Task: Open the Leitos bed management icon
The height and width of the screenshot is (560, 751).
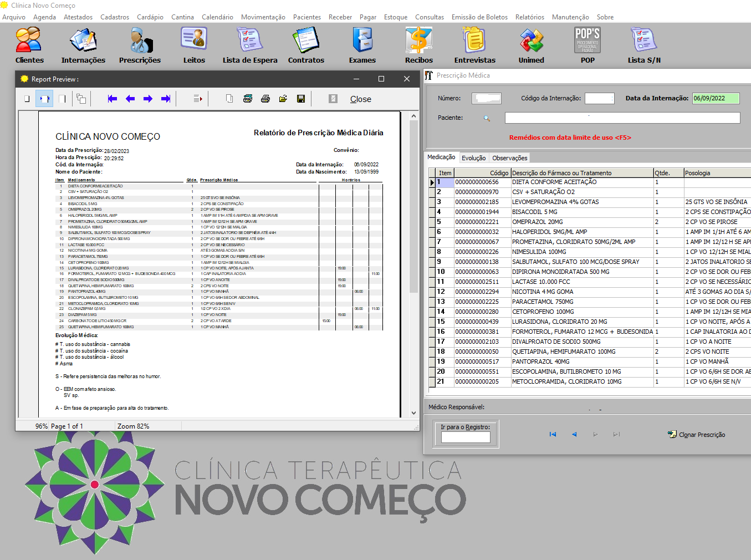Action: (194, 45)
